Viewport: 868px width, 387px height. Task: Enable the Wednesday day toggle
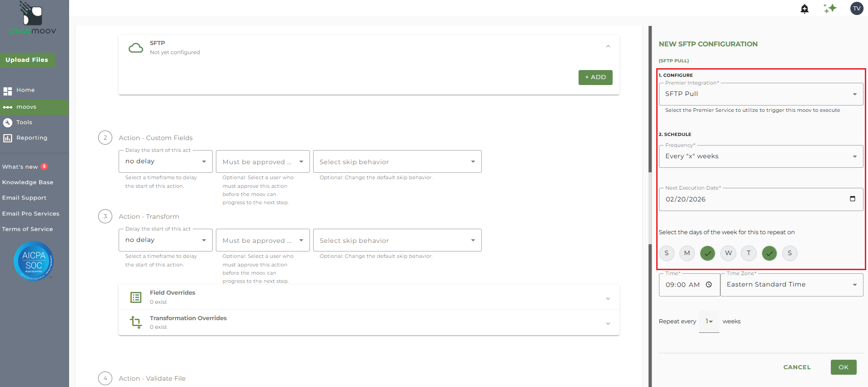[728, 253]
